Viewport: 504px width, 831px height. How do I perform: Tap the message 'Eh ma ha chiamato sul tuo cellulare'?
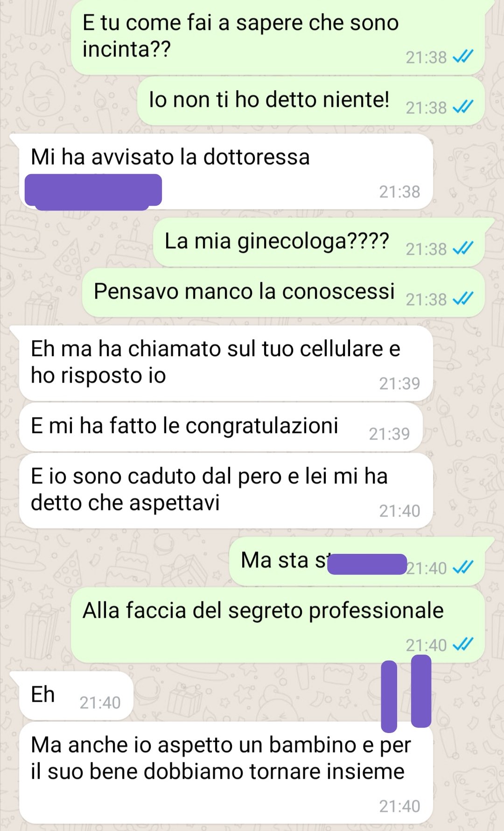click(226, 363)
